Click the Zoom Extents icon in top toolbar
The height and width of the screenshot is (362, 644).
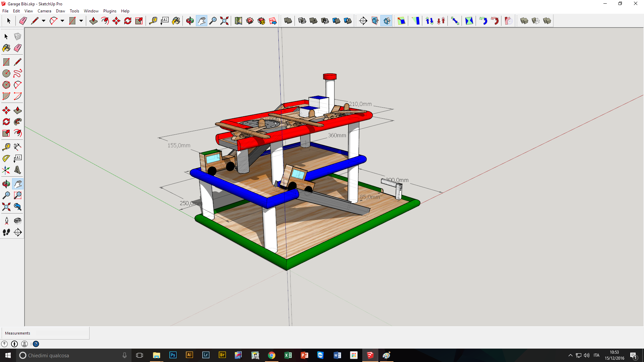pos(224,21)
